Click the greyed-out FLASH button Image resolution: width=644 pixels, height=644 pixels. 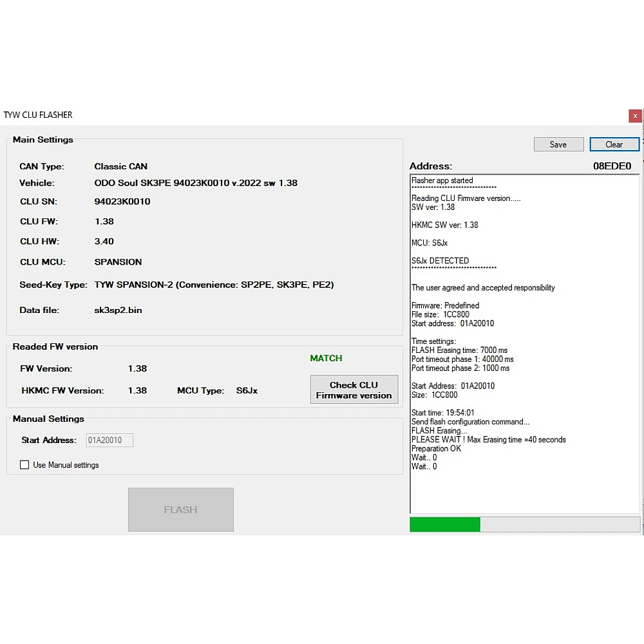180,509
